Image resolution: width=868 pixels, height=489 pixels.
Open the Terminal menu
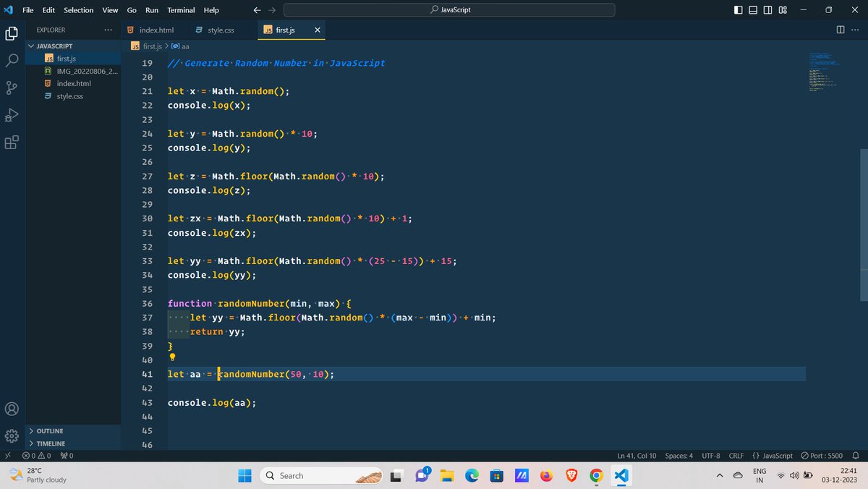(181, 10)
